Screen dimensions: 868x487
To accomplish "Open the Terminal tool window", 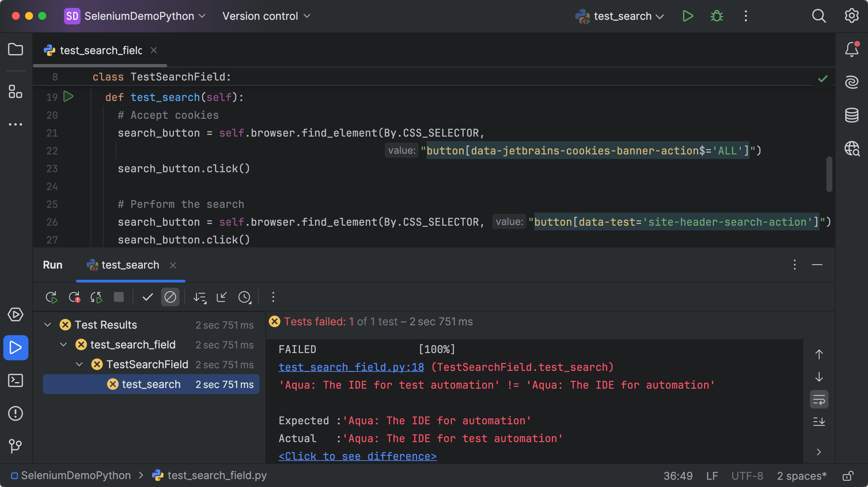I will click(16, 380).
